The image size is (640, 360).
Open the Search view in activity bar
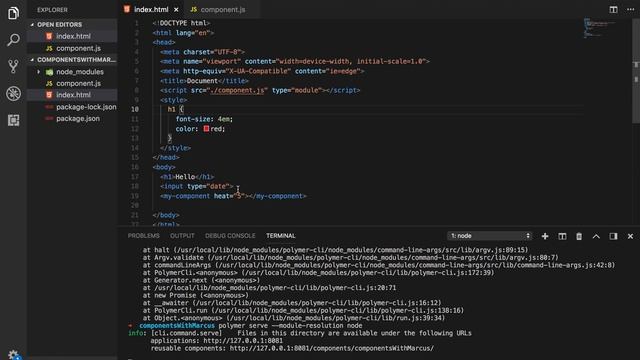click(x=13, y=40)
